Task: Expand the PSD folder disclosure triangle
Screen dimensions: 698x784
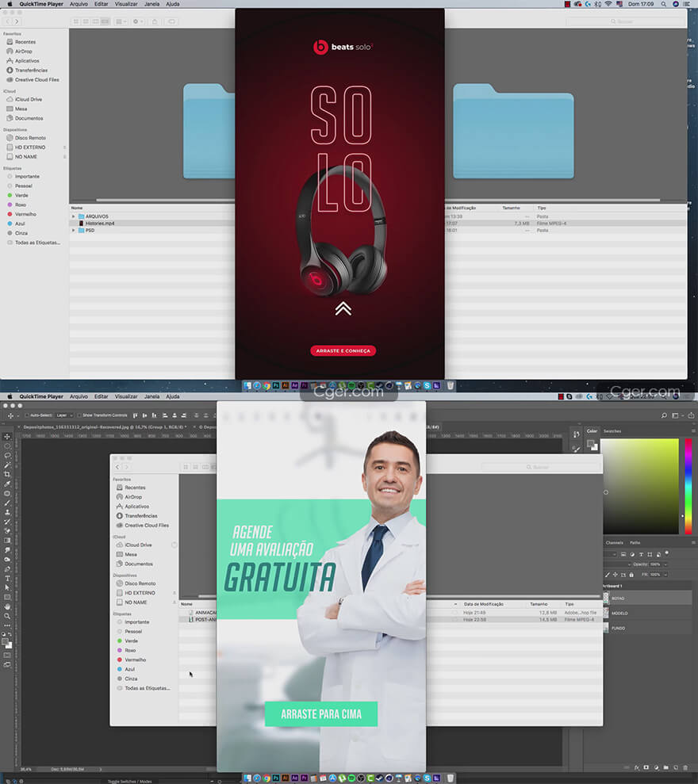Action: tap(74, 231)
